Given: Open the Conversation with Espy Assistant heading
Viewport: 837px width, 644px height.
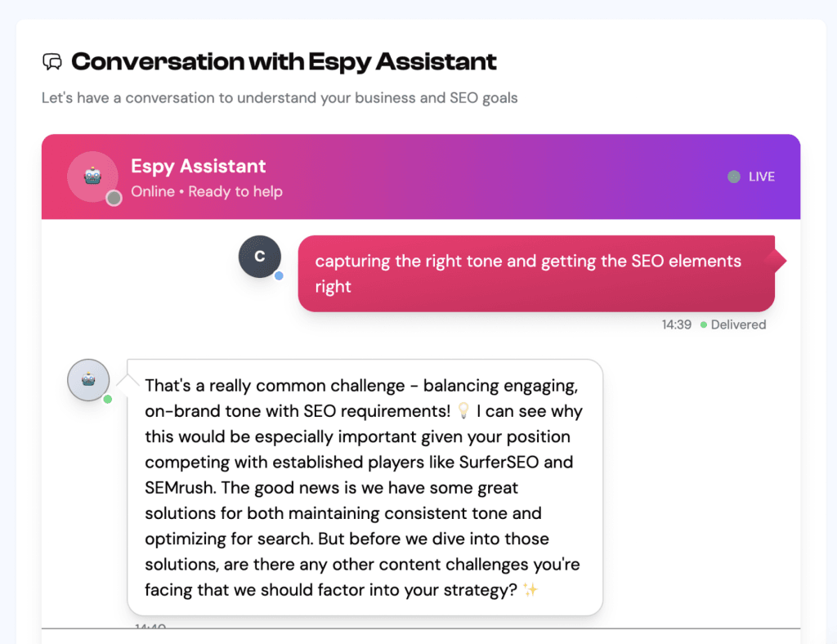Looking at the screenshot, I should click(x=284, y=61).
